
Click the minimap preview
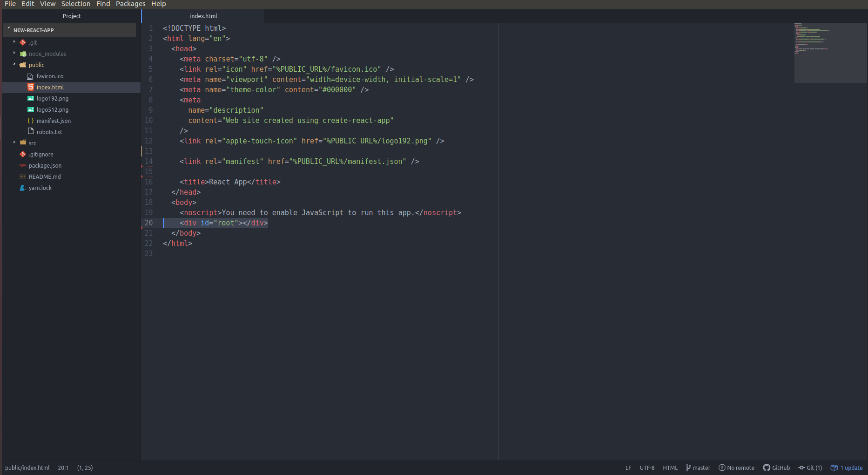tap(830, 53)
